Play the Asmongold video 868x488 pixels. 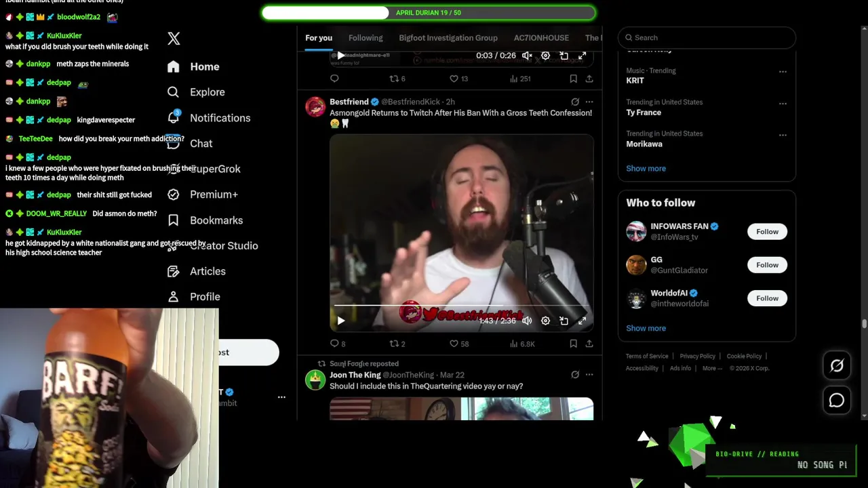[341, 321]
